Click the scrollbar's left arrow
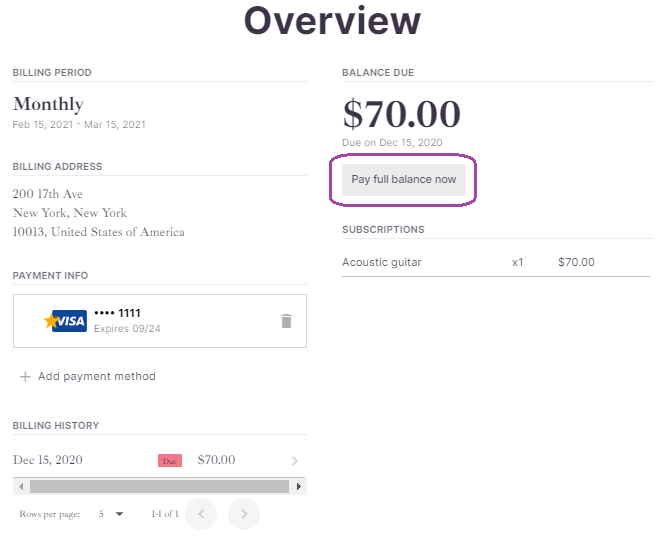The image size is (660, 538). [x=21, y=487]
